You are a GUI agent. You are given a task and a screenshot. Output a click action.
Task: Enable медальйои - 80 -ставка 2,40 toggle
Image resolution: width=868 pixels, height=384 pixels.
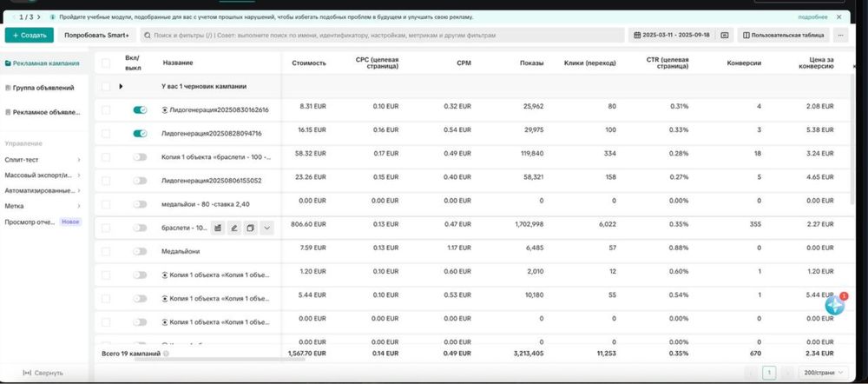click(x=140, y=204)
